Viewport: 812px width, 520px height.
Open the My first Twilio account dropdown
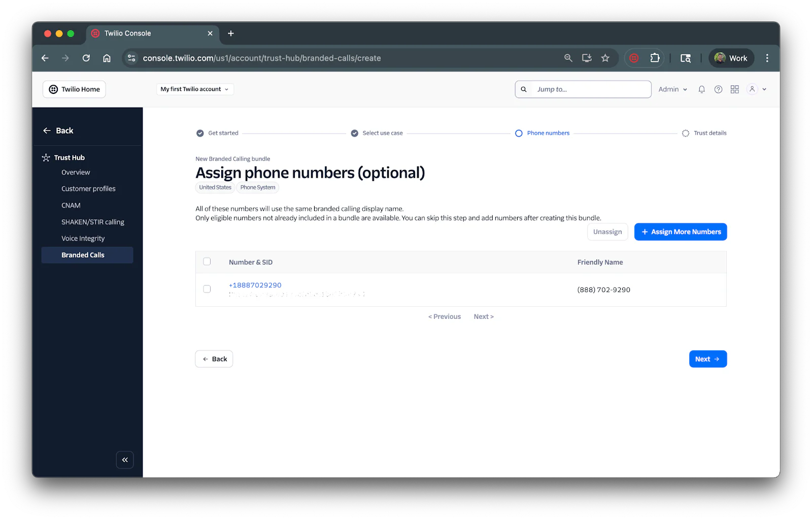[x=194, y=89]
